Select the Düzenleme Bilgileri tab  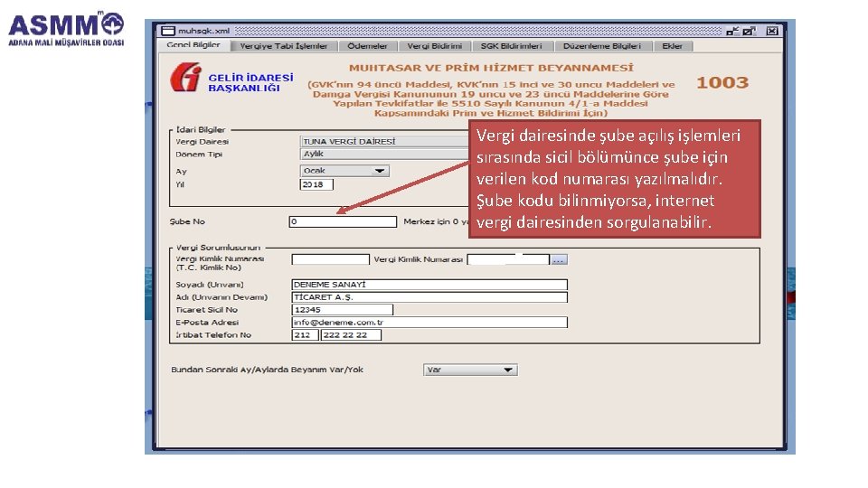pos(602,46)
